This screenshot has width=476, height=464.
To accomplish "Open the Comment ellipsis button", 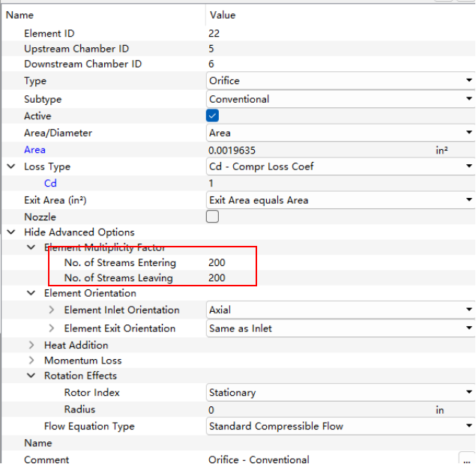I will (467, 459).
